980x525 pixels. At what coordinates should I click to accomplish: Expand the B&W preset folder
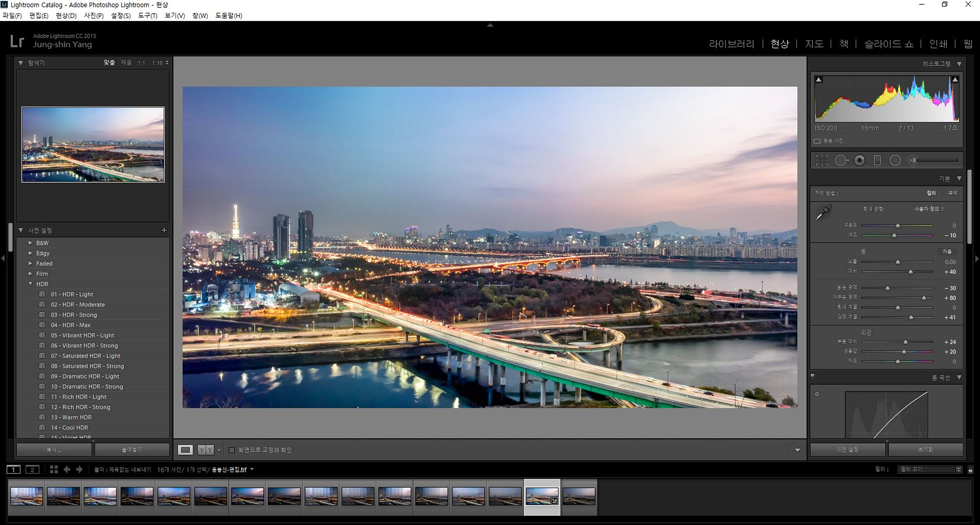[30, 243]
